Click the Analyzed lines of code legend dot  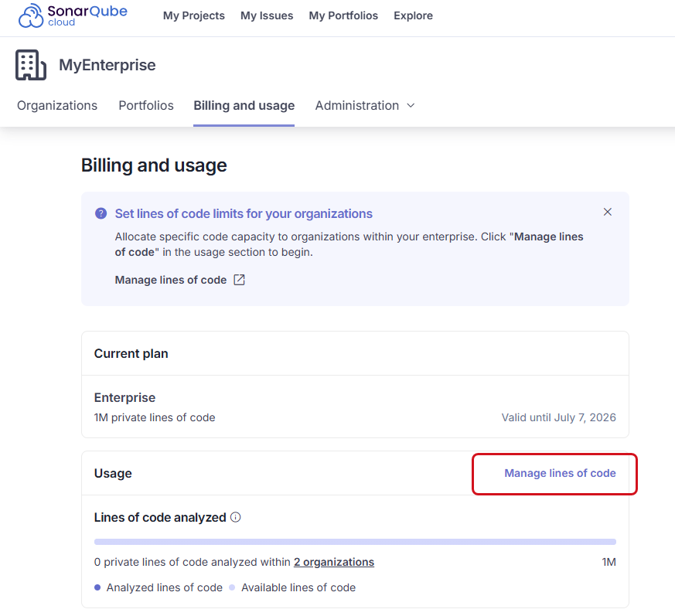point(97,587)
